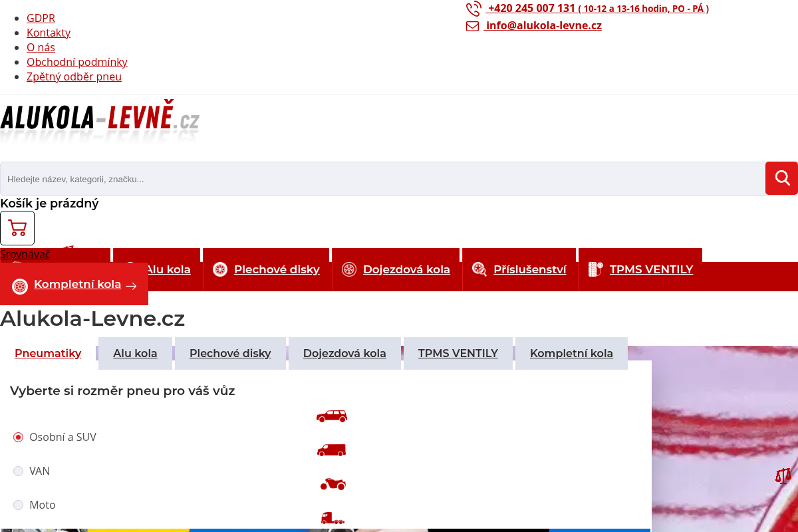This screenshot has width=798, height=532.
Task: Open Kompletní kola in the red menu
Action: pyautogui.click(x=77, y=284)
